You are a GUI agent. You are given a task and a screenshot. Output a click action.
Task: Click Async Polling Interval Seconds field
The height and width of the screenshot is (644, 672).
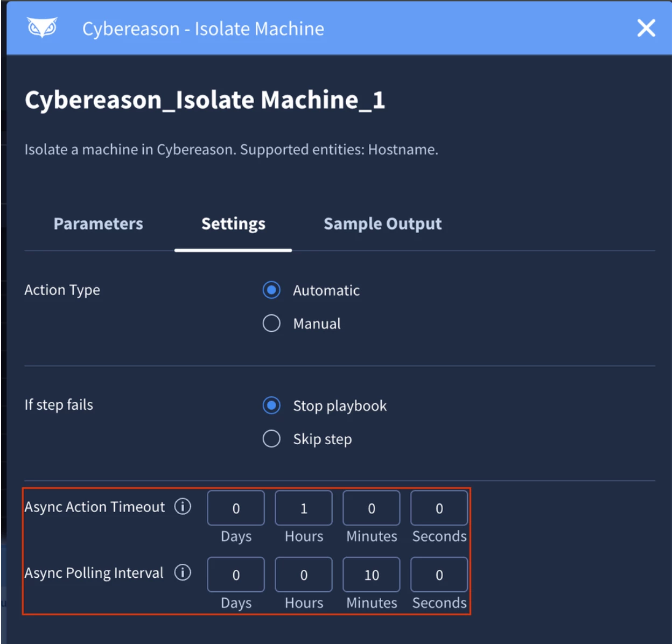(x=439, y=575)
